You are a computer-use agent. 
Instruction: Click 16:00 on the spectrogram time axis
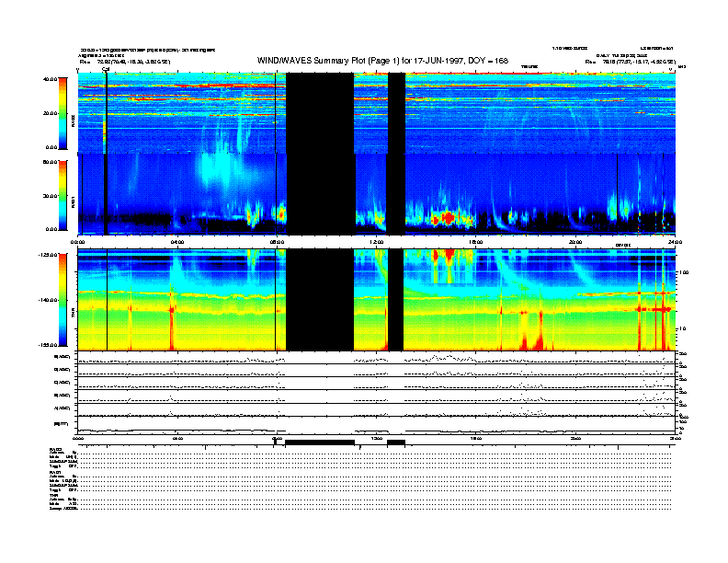pos(476,242)
